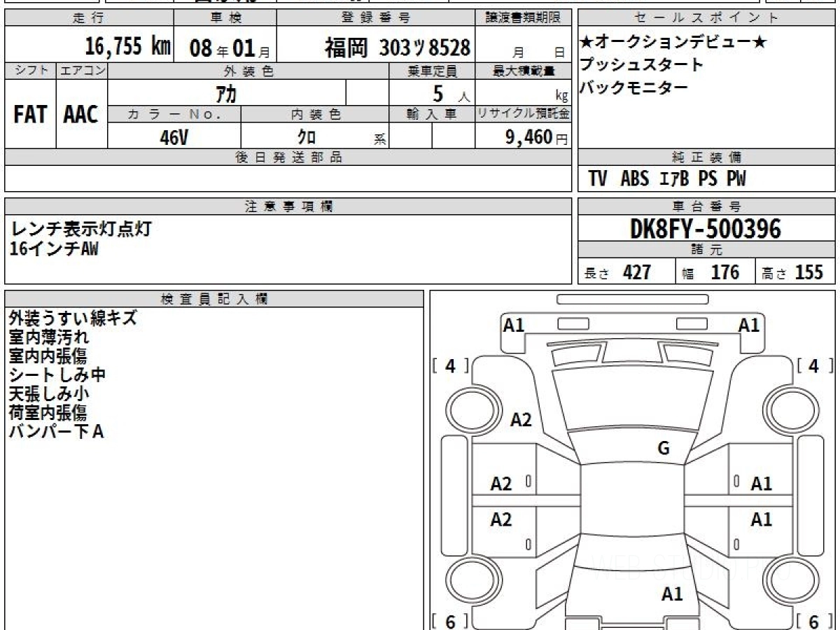Image resolution: width=840 pixels, height=630 pixels.
Task: Click the 乗車定員 header cell
Action: (432, 71)
